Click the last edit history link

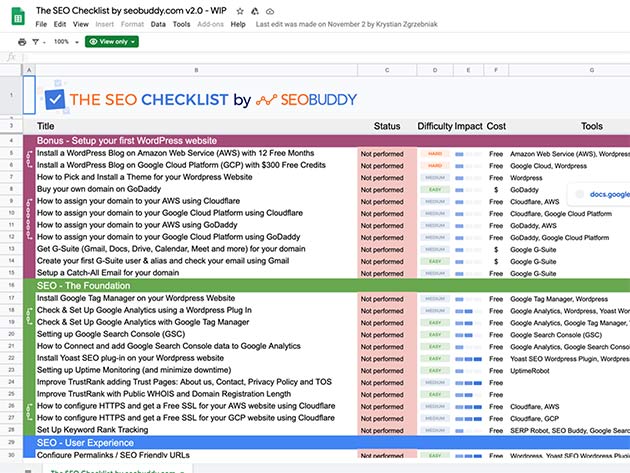(346, 24)
